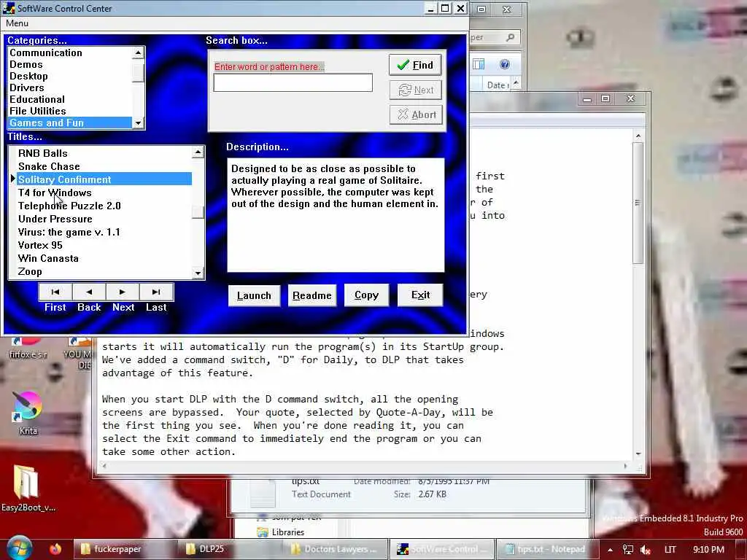Click the Categories list scroll up arrow
Screen dimensions: 747x560
coord(138,52)
